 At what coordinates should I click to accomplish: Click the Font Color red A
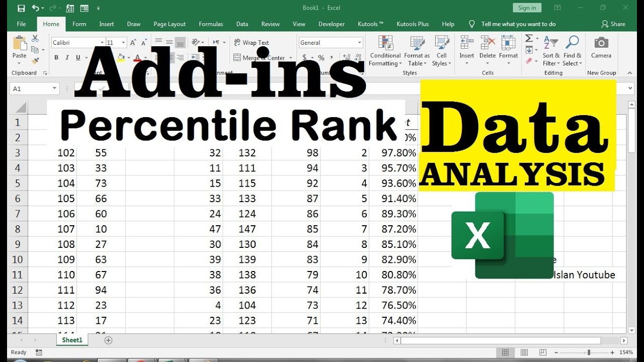[x=138, y=58]
